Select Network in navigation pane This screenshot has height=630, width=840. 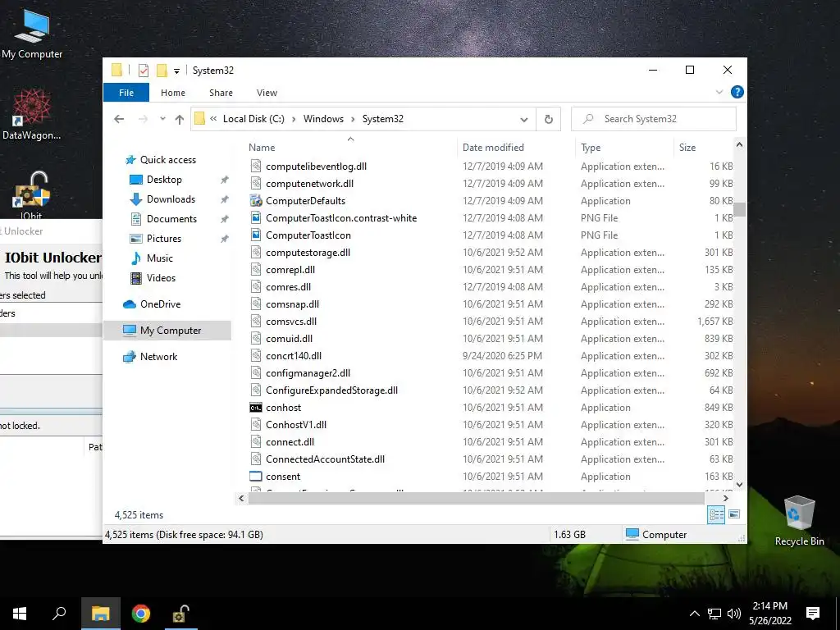coord(158,357)
